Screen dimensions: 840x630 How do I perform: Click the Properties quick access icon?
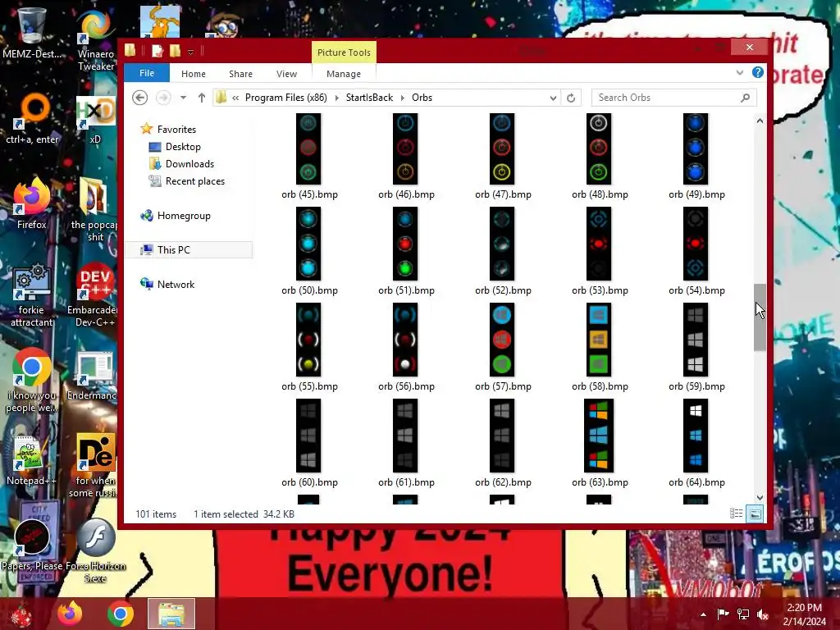[157, 51]
